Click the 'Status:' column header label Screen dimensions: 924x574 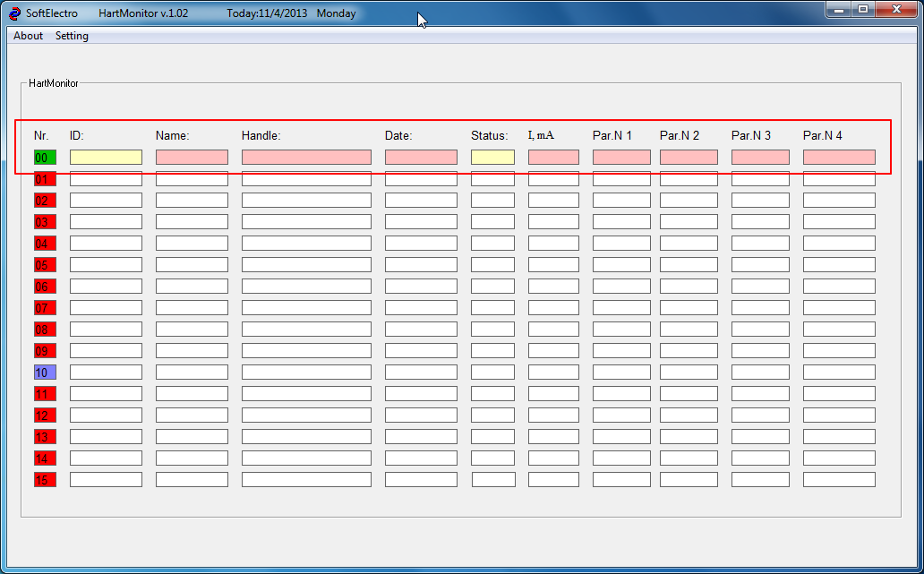click(x=489, y=135)
